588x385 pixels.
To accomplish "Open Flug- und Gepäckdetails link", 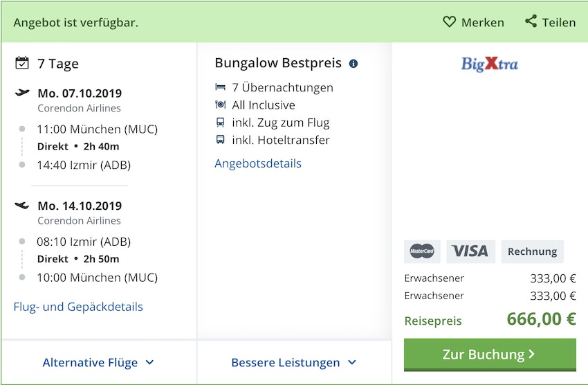I will tap(78, 306).
